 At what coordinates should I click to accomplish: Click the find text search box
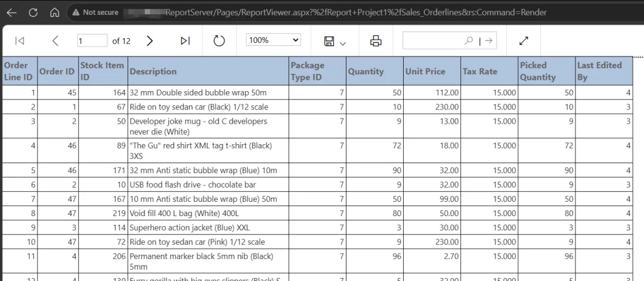coord(432,40)
